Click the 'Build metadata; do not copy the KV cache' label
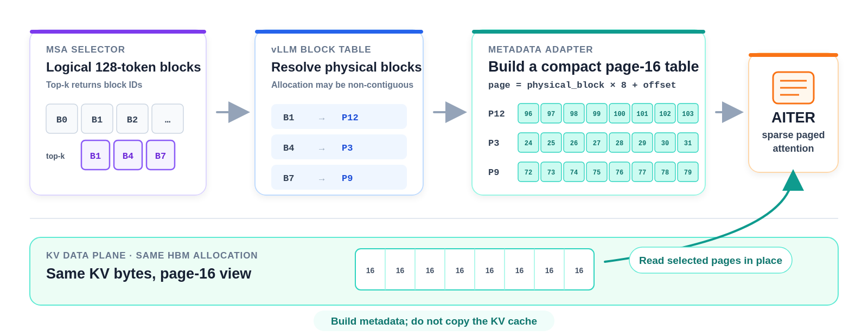868x336 pixels. (434, 321)
